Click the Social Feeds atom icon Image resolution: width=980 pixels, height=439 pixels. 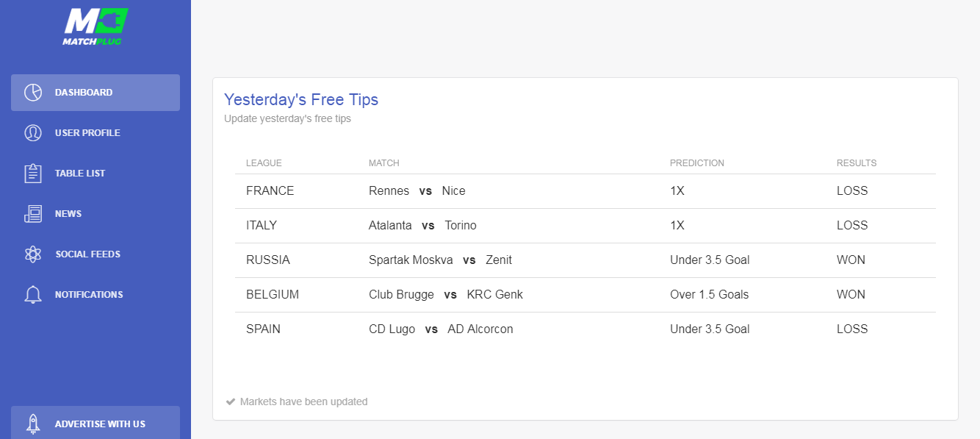33,254
